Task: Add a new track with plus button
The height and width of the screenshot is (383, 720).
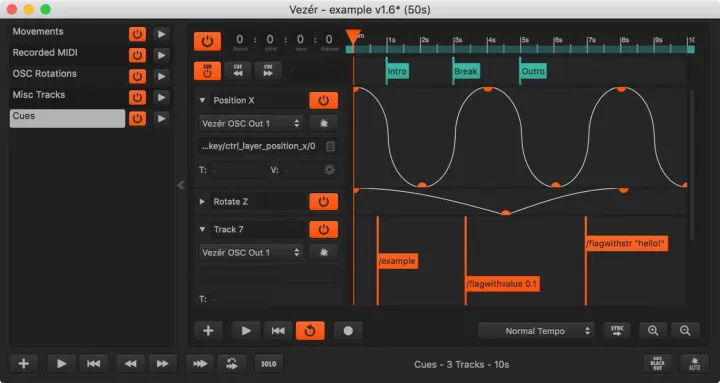Action: coord(208,331)
